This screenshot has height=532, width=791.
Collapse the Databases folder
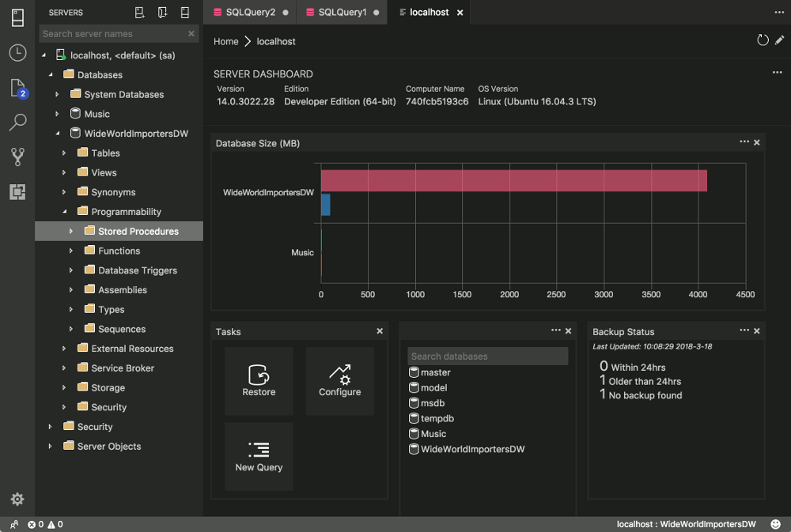tap(51, 74)
